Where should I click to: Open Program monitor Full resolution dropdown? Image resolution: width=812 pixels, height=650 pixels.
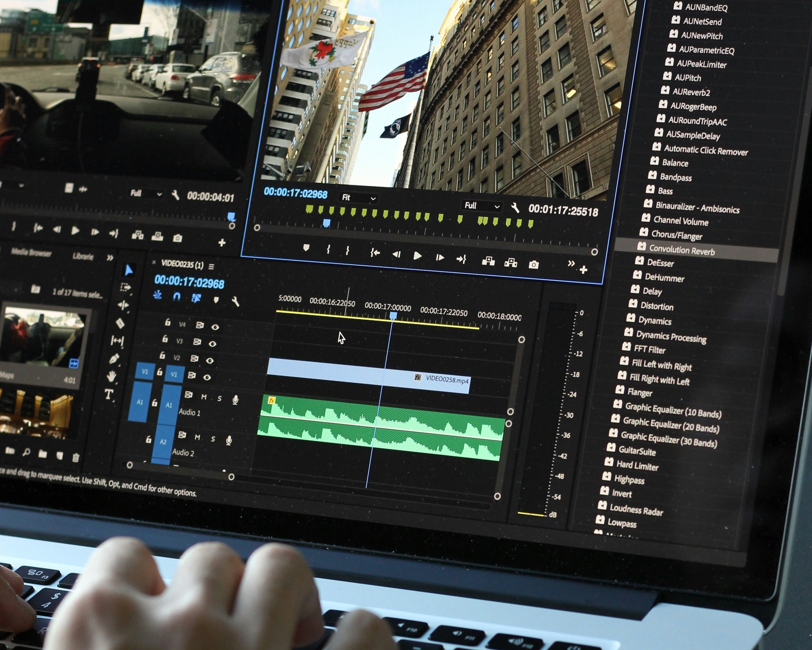[482, 206]
